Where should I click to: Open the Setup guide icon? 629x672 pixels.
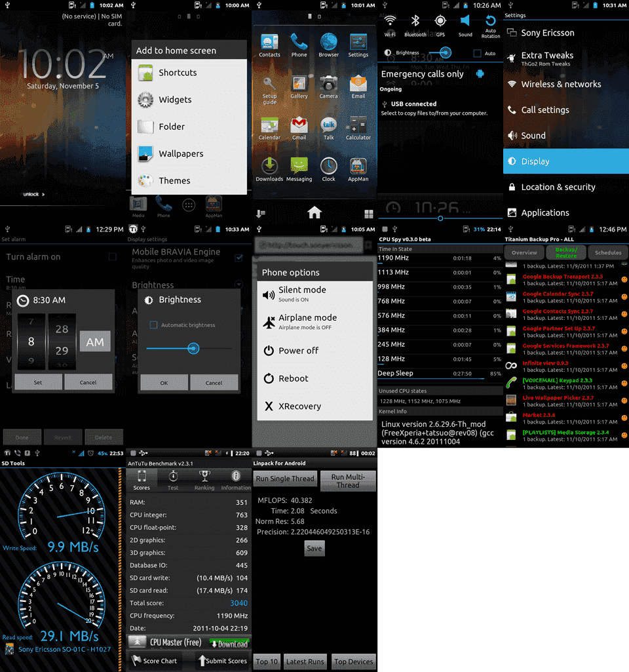pos(269,91)
